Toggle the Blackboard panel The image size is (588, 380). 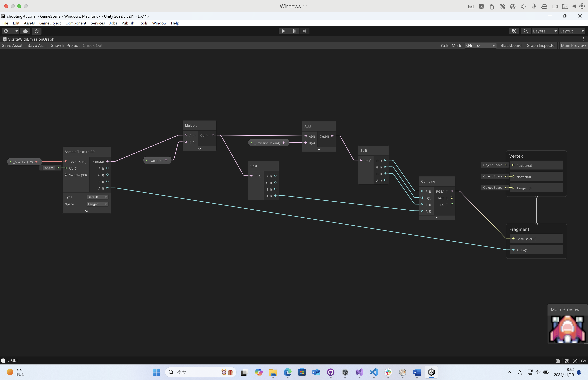[x=511, y=45]
